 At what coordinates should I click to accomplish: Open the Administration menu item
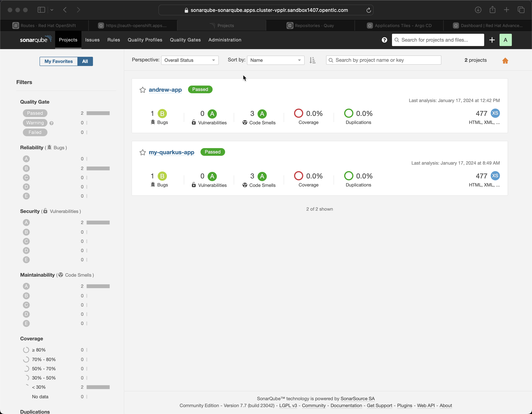[225, 40]
